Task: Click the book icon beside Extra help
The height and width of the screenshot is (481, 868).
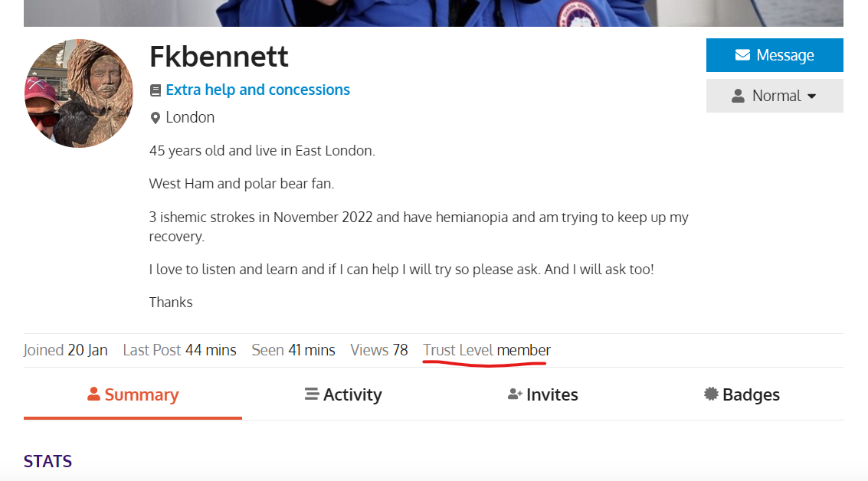Action: 156,90
